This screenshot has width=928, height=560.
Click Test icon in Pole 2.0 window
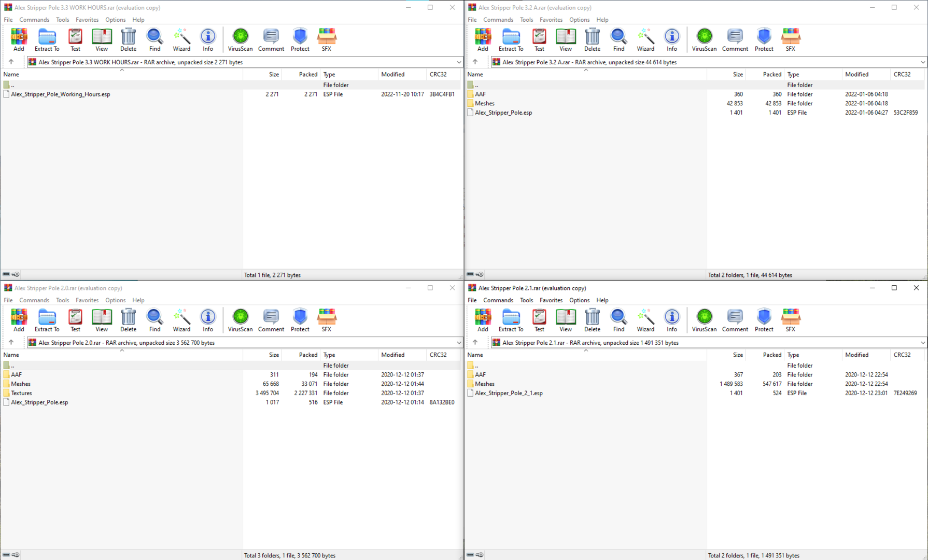[x=75, y=320]
